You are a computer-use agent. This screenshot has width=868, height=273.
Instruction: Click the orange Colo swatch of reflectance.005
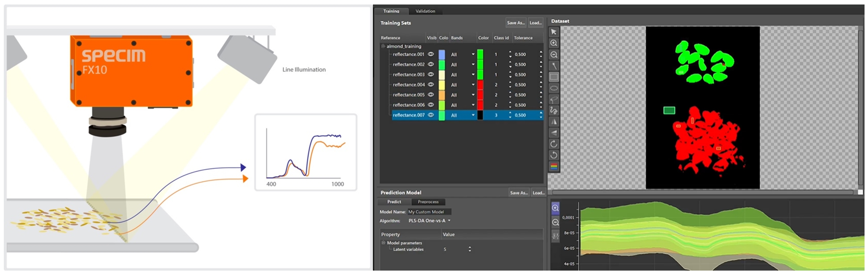(x=442, y=95)
